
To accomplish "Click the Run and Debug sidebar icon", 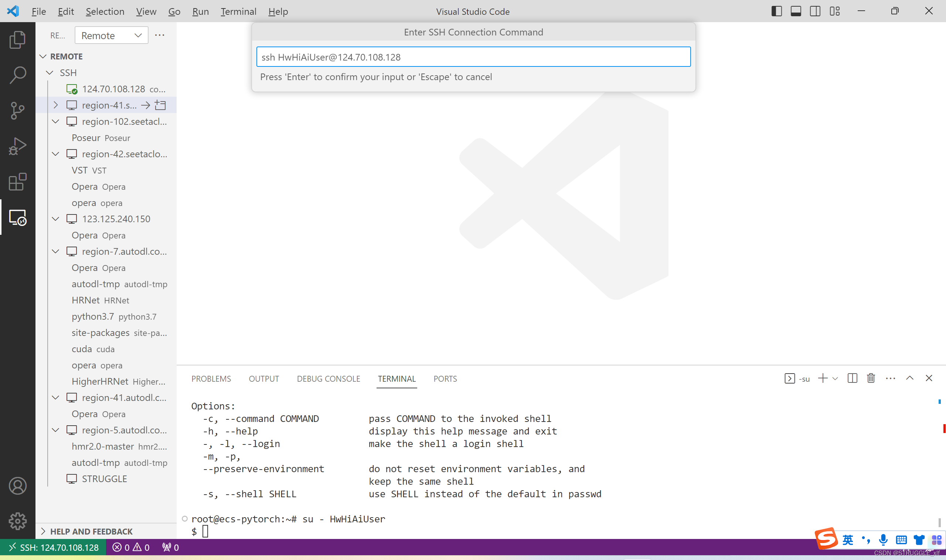I will [18, 145].
